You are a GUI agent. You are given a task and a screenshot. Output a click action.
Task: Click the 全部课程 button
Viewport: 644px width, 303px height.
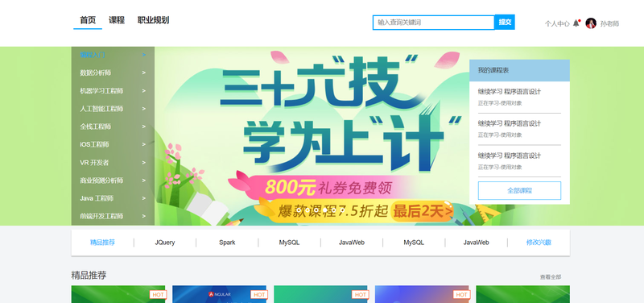tap(519, 191)
